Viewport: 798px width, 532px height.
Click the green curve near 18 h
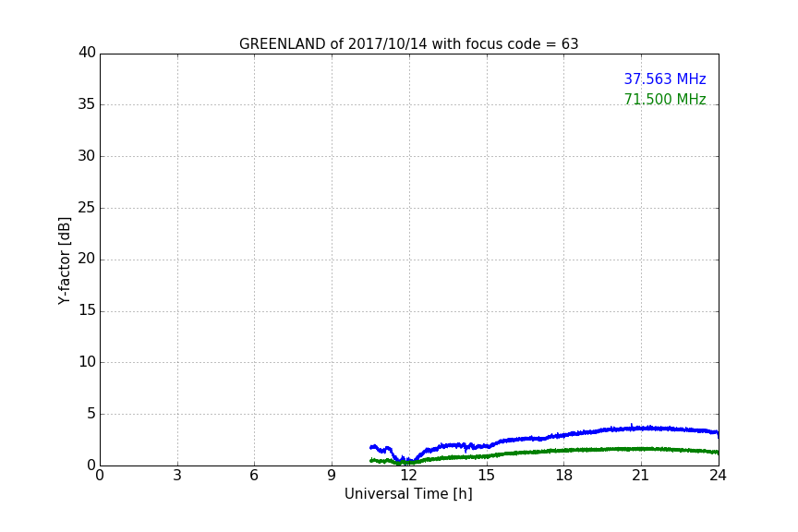[564, 451]
